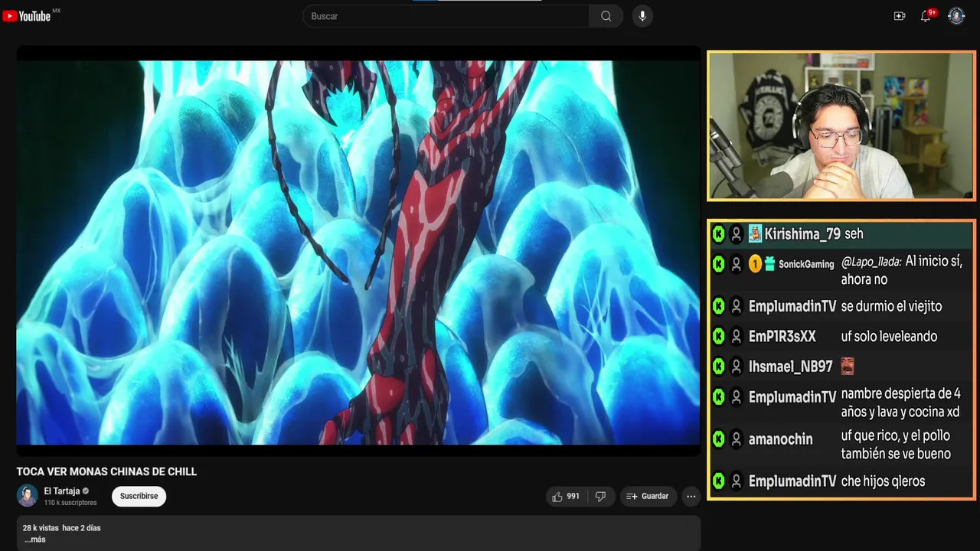Click the green badge beside Ihsmael_NB97
The width and height of the screenshot is (980, 551).
(x=718, y=367)
